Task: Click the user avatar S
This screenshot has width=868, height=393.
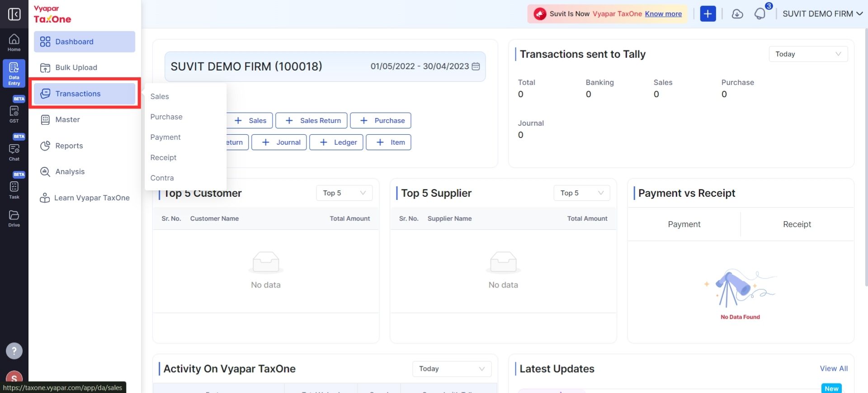Action: (x=14, y=379)
